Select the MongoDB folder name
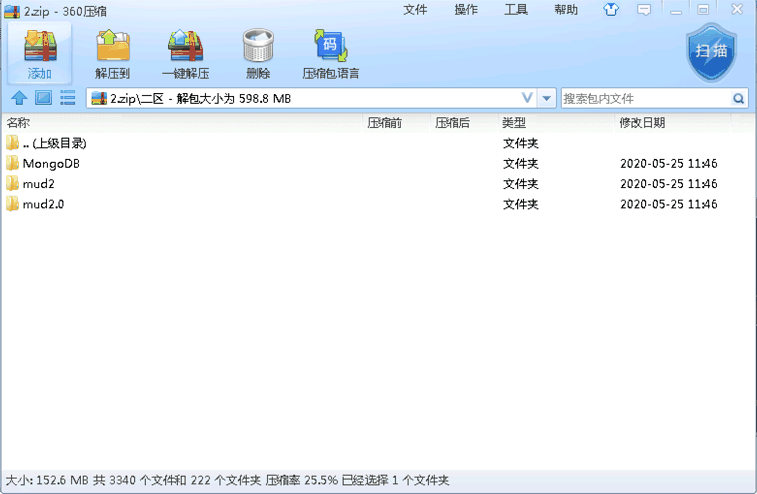Image resolution: width=757 pixels, height=494 pixels. pos(51,164)
